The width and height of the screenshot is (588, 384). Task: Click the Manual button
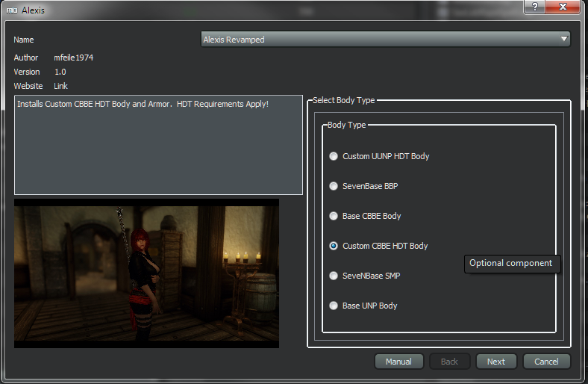coord(398,362)
